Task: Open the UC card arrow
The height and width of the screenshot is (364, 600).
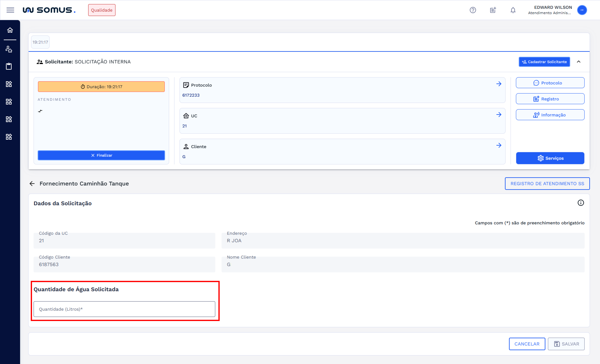Action: click(x=499, y=114)
